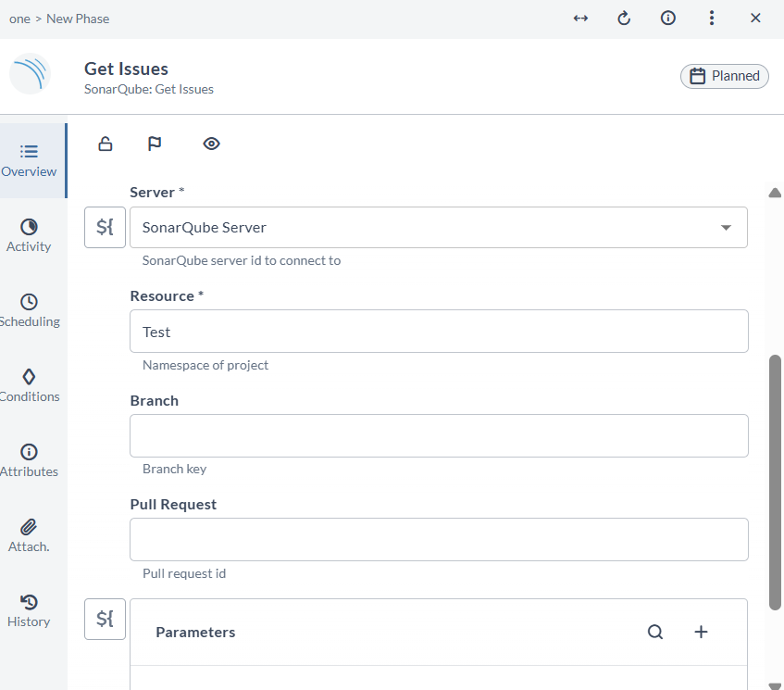Open the info circle icon
Image resolution: width=784 pixels, height=690 pixels.
pyautogui.click(x=667, y=19)
